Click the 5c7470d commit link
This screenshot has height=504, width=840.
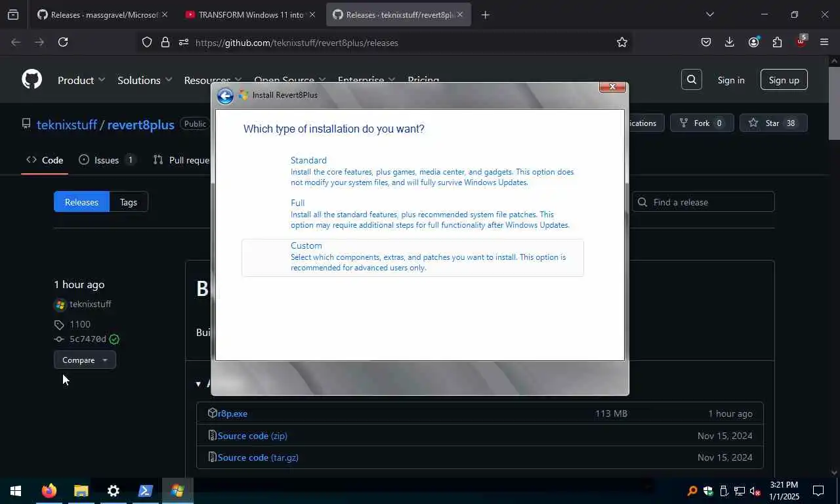pos(88,339)
